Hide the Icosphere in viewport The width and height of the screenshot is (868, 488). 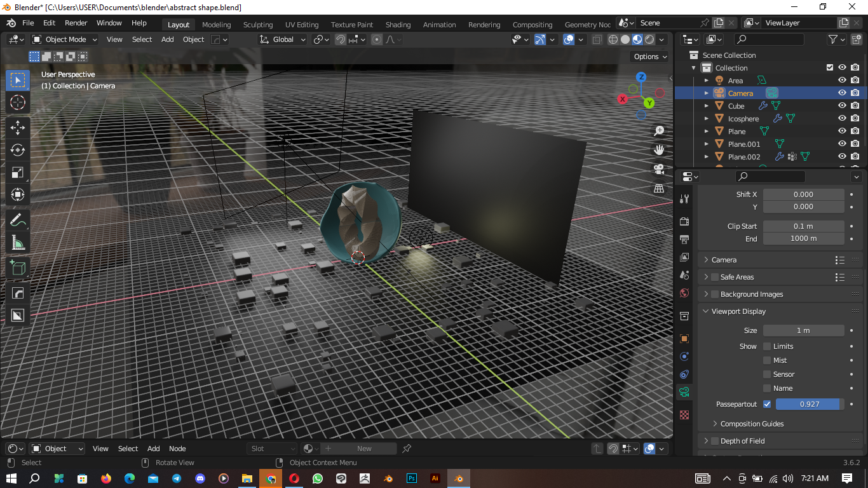842,119
